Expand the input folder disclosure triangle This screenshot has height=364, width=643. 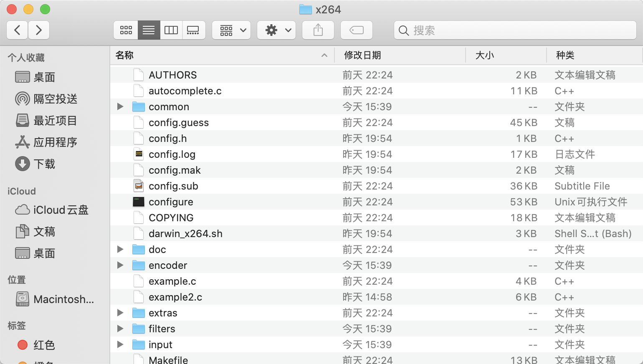click(120, 344)
